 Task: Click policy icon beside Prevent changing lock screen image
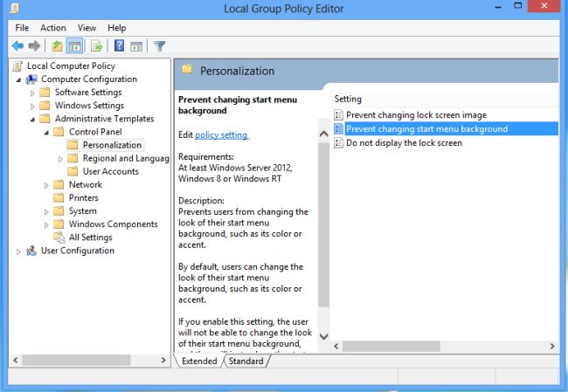coord(338,115)
